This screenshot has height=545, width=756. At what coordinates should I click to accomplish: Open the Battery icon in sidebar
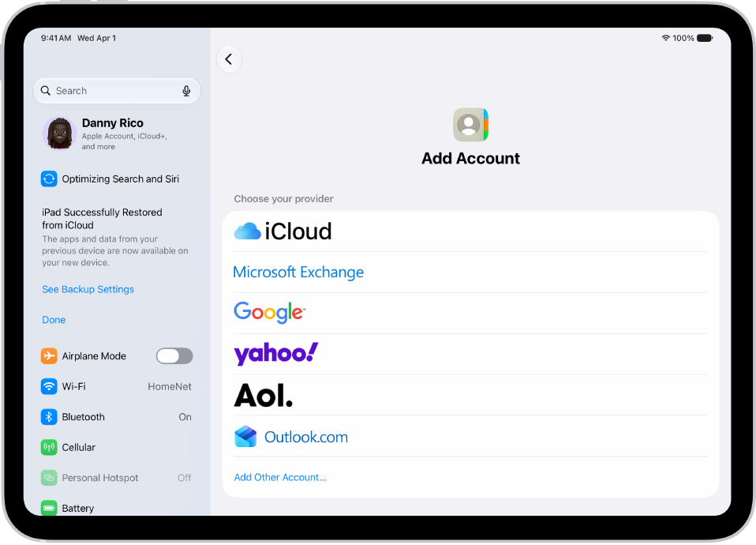pos(49,508)
